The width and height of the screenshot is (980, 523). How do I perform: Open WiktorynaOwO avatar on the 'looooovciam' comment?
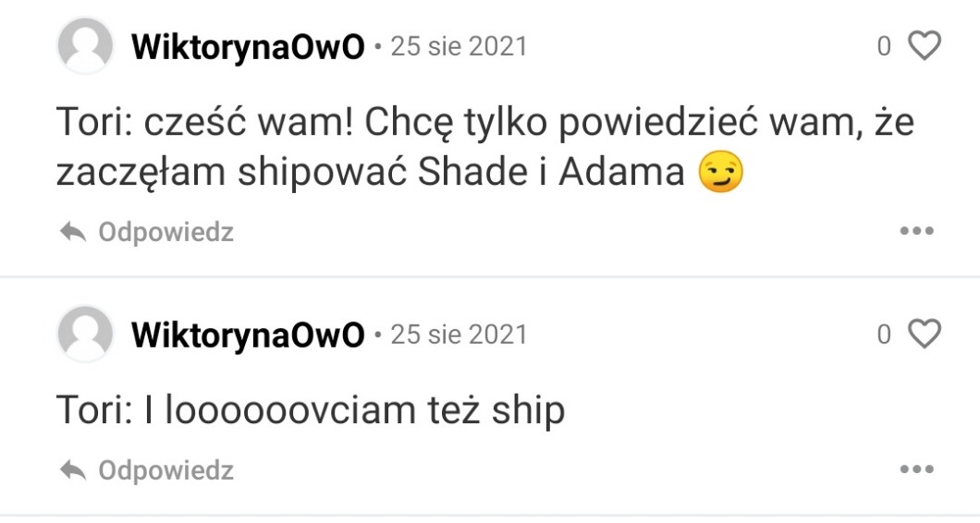click(85, 334)
